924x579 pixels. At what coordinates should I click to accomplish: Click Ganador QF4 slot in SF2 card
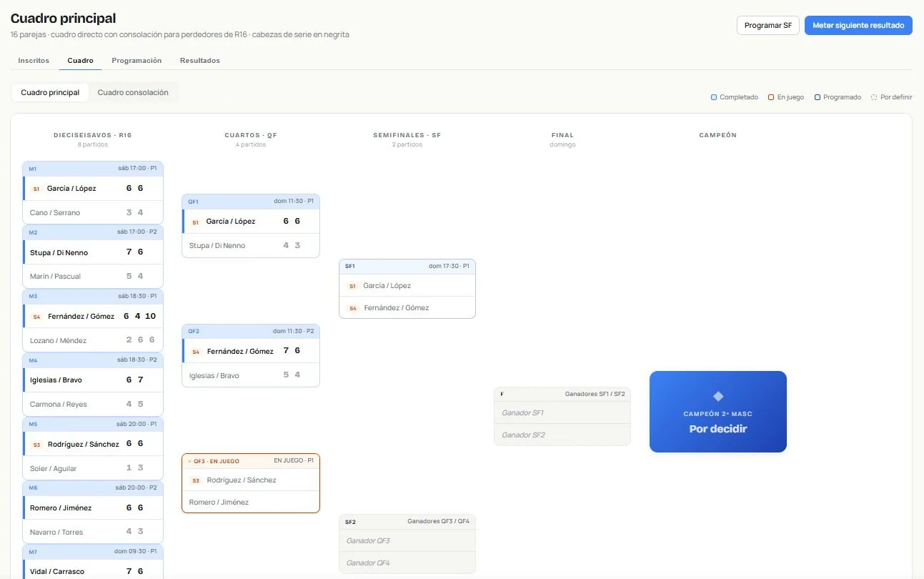[x=407, y=563]
